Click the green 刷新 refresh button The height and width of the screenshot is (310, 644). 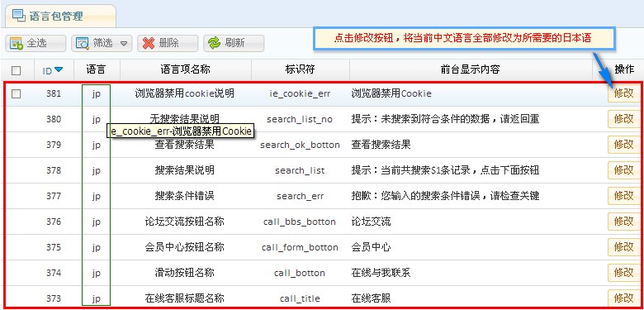coord(234,43)
